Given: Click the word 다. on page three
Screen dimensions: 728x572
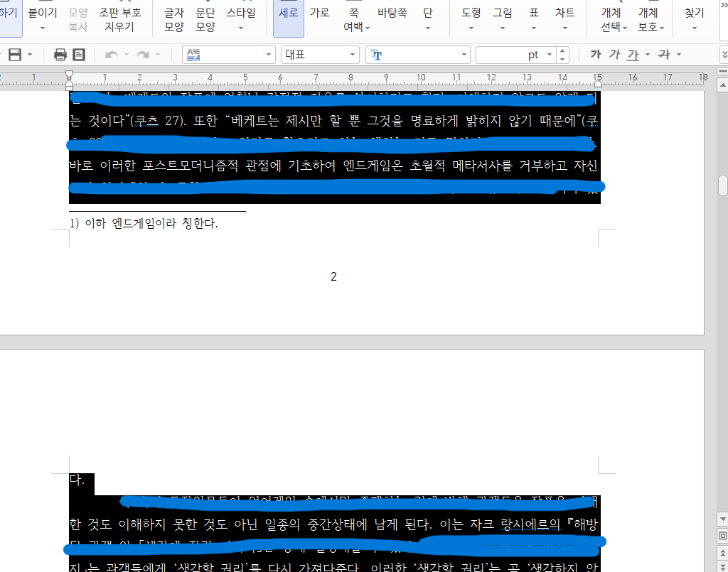Looking at the screenshot, I should [x=77, y=480].
